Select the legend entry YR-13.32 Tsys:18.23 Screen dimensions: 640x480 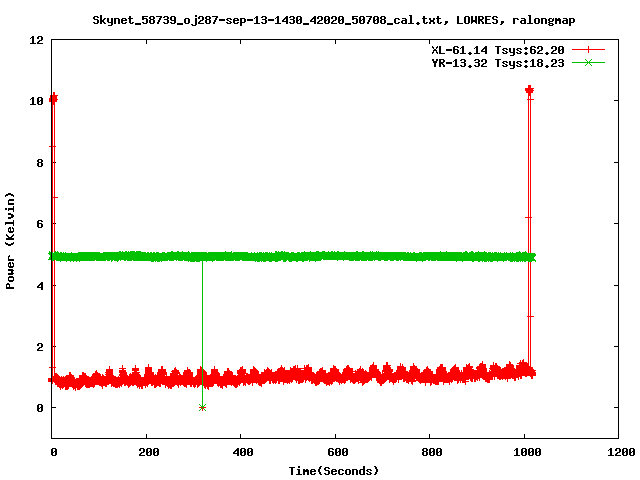[498, 63]
